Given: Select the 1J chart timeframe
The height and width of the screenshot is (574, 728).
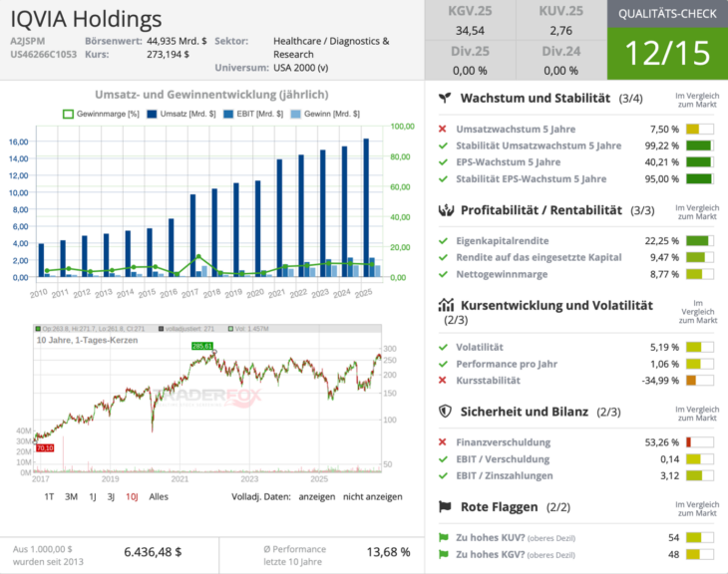Looking at the screenshot, I should (93, 496).
